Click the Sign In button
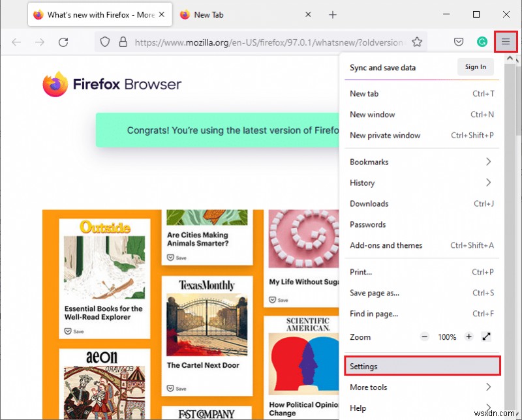Screen dimensions: 522x420 tap(476, 67)
